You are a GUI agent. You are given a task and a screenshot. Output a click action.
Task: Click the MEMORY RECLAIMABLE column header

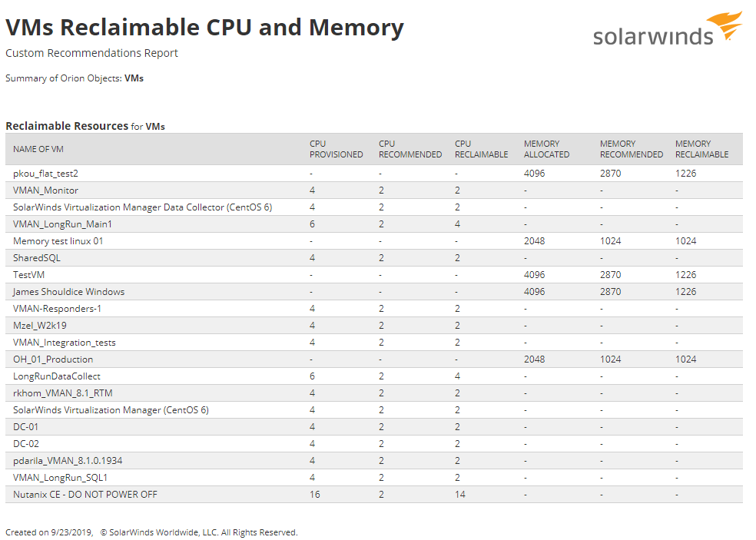pyautogui.click(x=701, y=149)
